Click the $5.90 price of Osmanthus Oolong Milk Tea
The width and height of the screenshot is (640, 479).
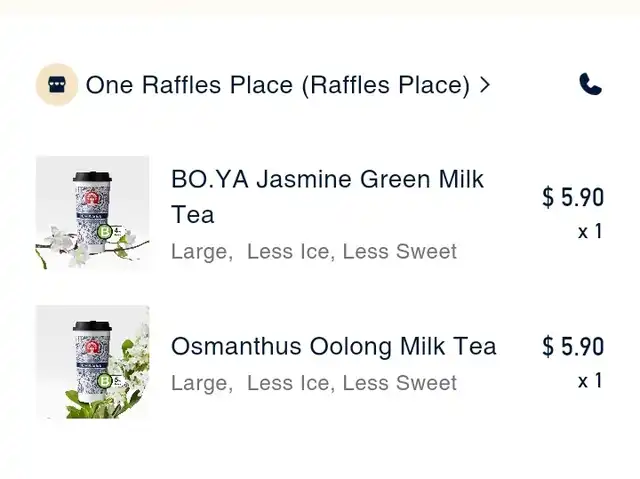(x=573, y=346)
